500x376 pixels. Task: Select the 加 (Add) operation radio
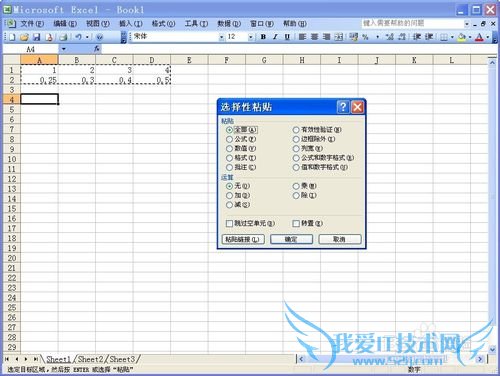point(229,195)
